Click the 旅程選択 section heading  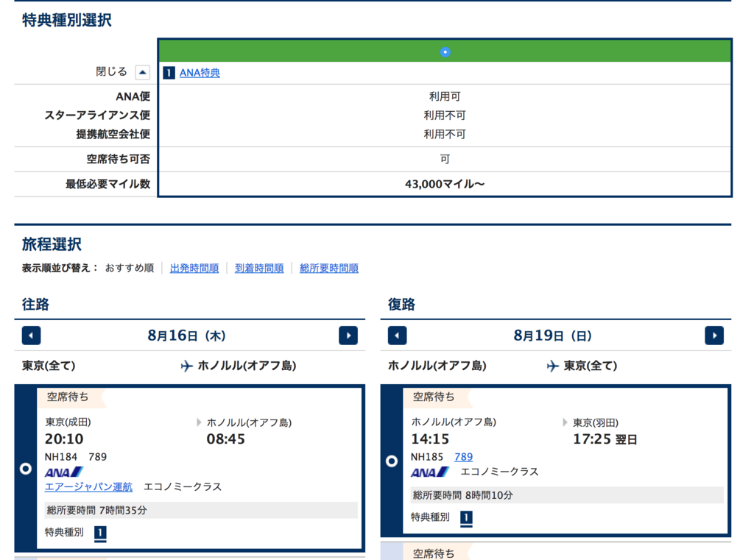coord(52,244)
